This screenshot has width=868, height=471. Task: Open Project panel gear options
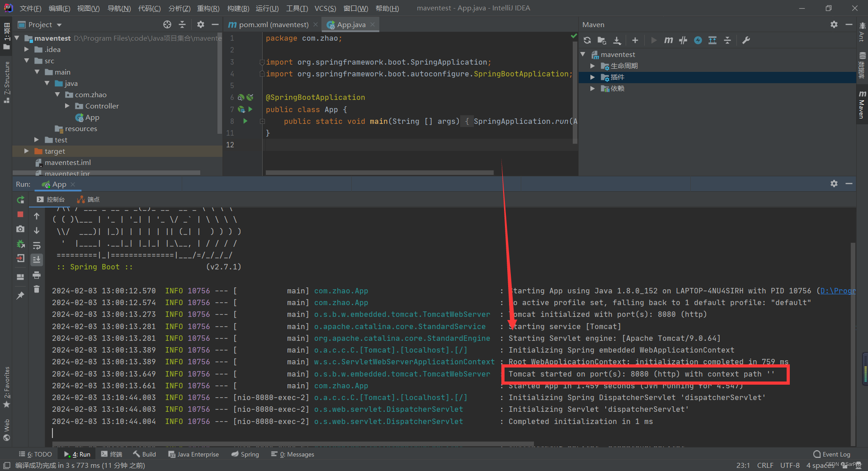[201, 24]
